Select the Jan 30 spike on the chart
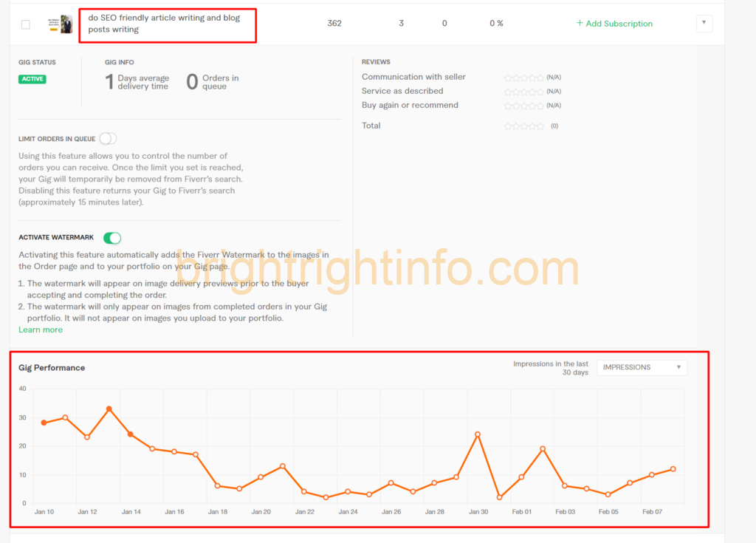Viewport: 756px width, 543px height. coord(478,434)
